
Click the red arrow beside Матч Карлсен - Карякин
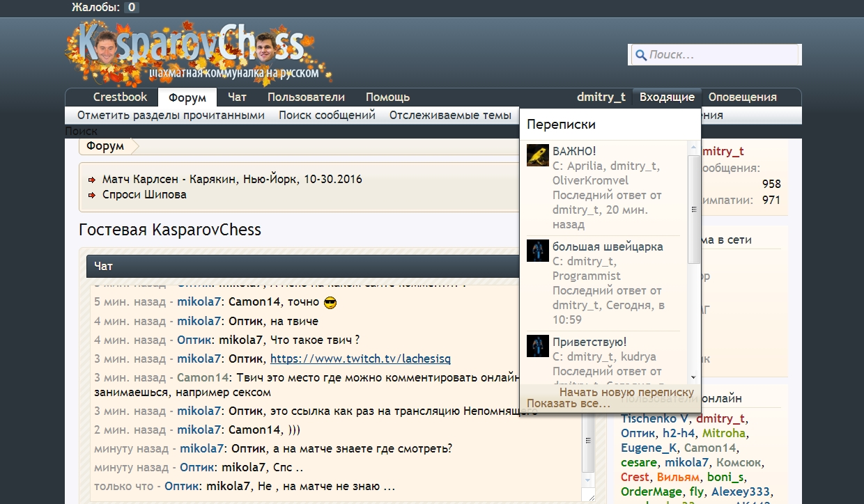92,180
